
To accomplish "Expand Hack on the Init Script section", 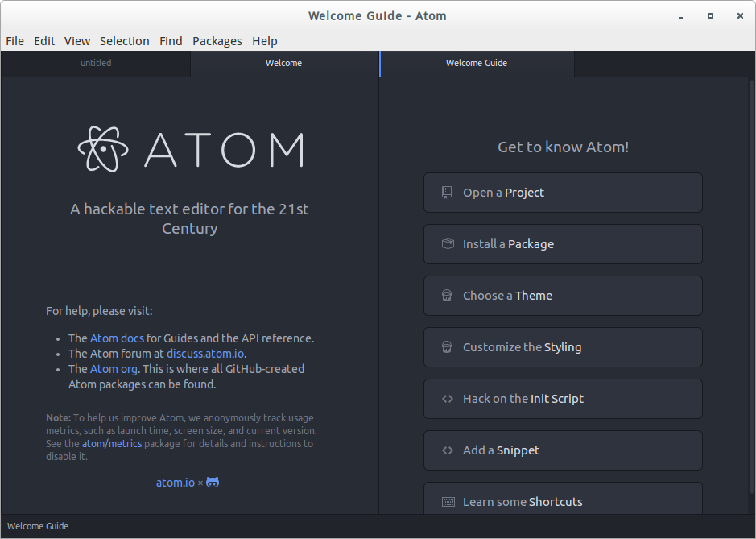I will [563, 399].
